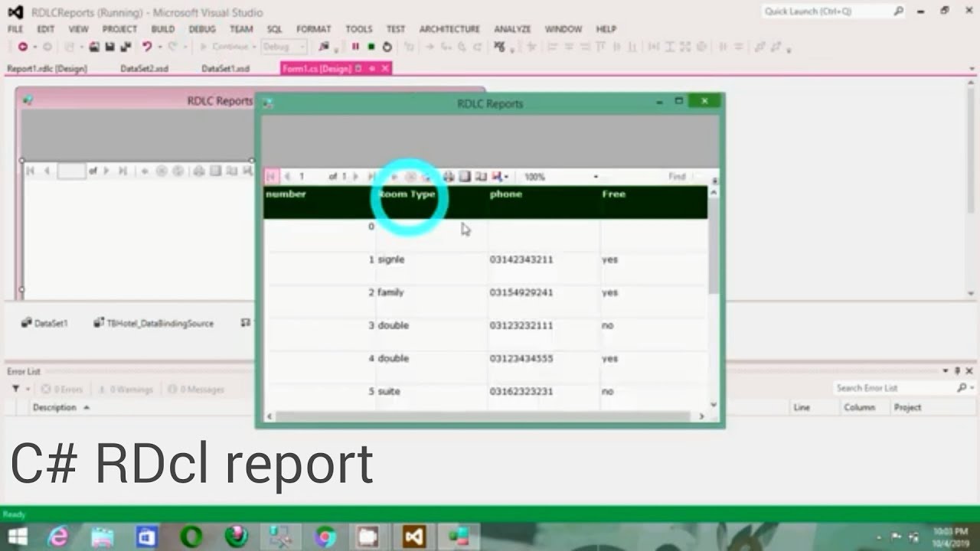Click the report's horizontal scrollbar right arrow
This screenshot has height=551, width=980.
click(x=701, y=416)
